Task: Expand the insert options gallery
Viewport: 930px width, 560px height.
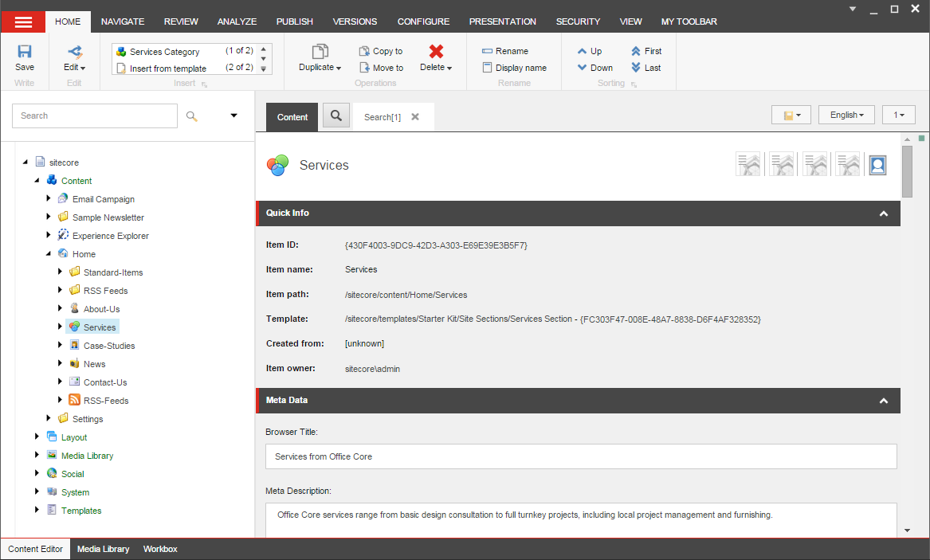Action: pos(264,70)
